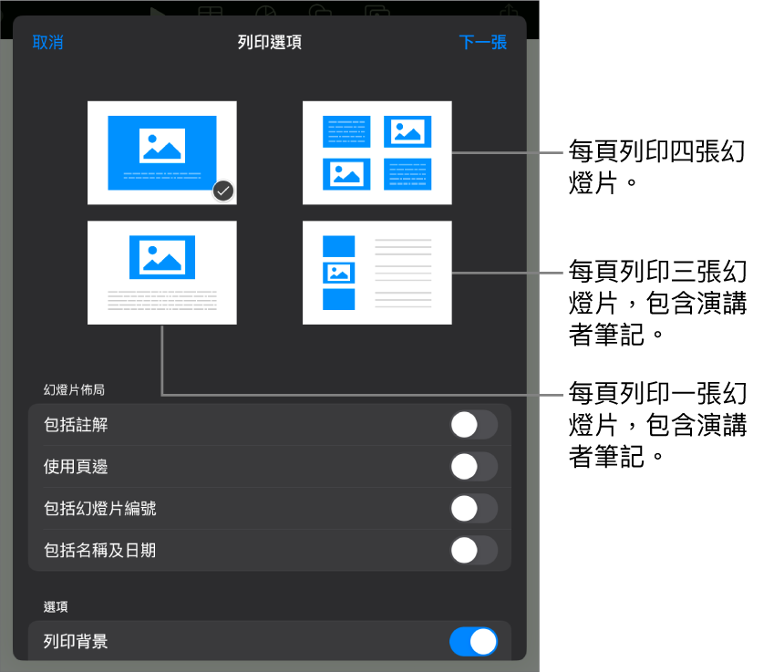
Task: Click the 包括幻燈片編號 label
Action: point(99,509)
